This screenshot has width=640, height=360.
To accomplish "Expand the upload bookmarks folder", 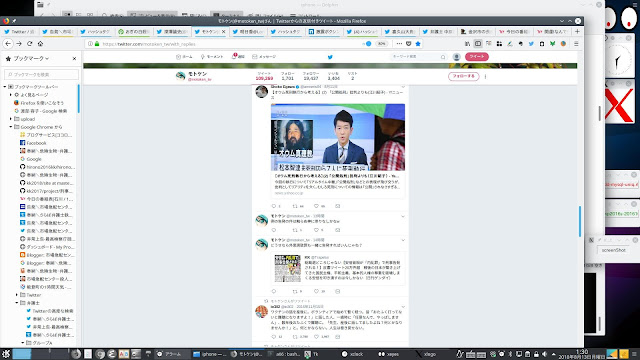I will (x=11, y=119).
